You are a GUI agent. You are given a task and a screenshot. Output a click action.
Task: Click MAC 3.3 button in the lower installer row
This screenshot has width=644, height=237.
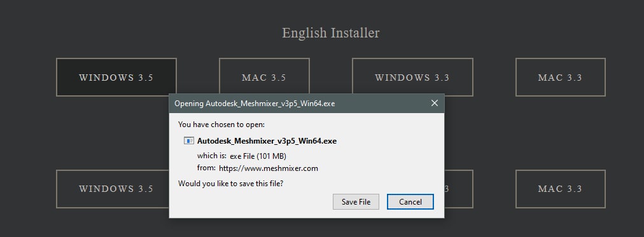click(x=560, y=189)
